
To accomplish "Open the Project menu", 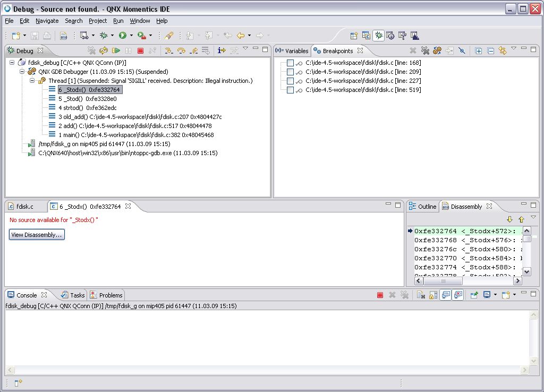I will 98,21.
